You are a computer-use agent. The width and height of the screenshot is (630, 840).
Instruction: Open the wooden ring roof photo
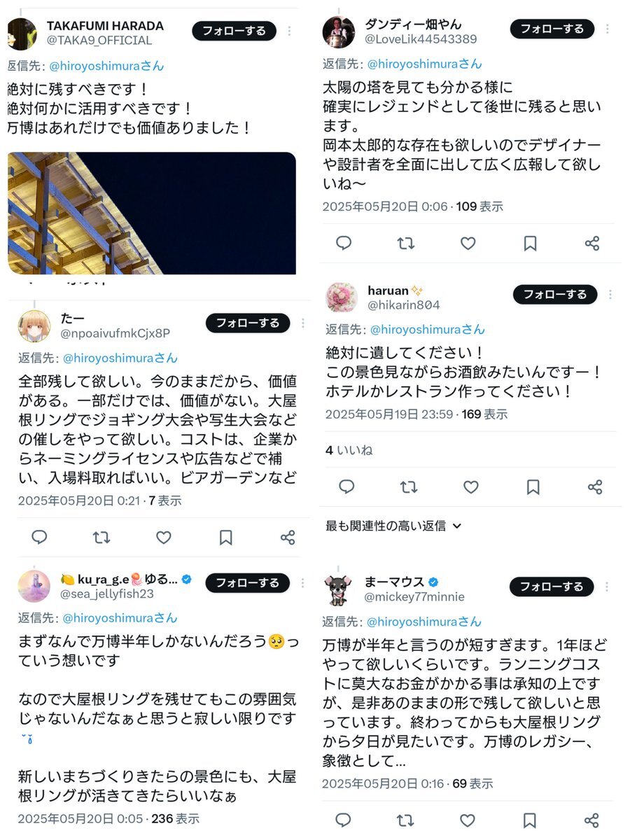151,213
